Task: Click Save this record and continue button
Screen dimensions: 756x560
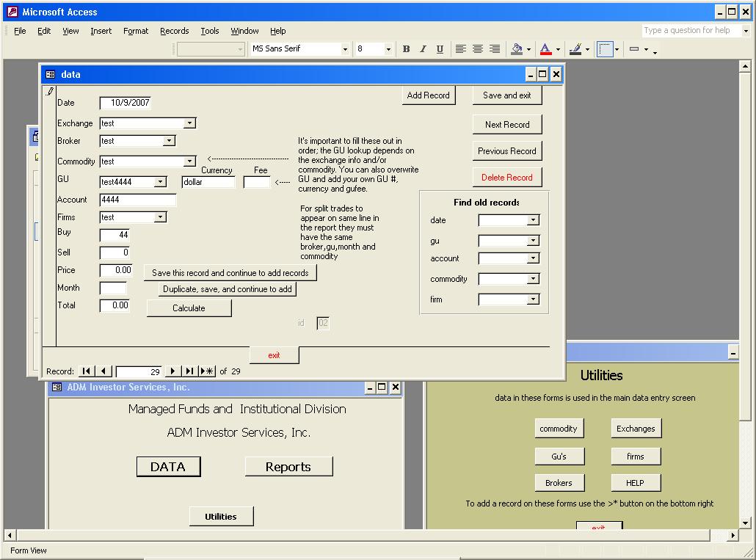Action: 230,273
